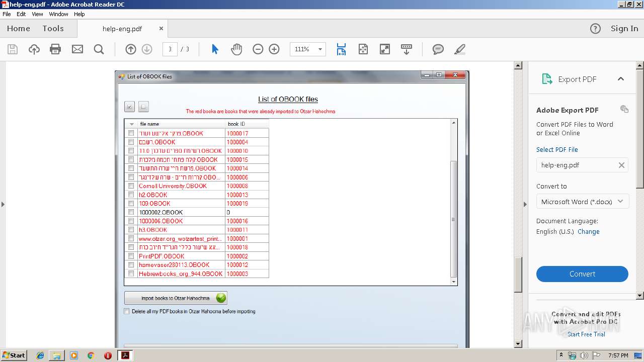This screenshot has height=362, width=644.
Task: Upload the file via the cloud icon
Action: pyautogui.click(x=34, y=49)
